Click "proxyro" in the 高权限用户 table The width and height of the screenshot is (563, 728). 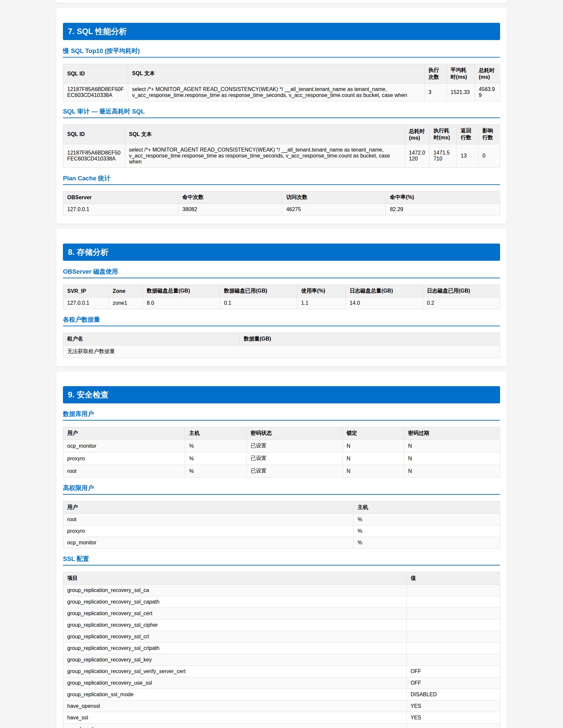coord(76,531)
